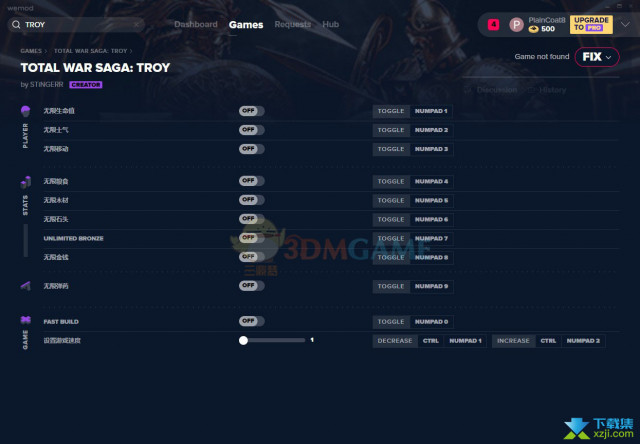Rebind the NUMPAD 5 hotkey

point(431,201)
